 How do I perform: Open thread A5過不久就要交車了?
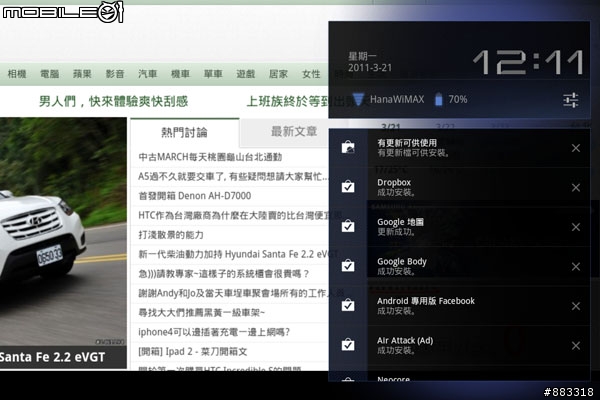[233, 176]
